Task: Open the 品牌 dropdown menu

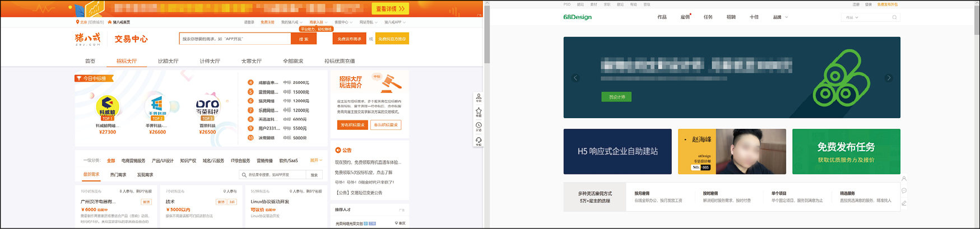Action: tap(780, 17)
